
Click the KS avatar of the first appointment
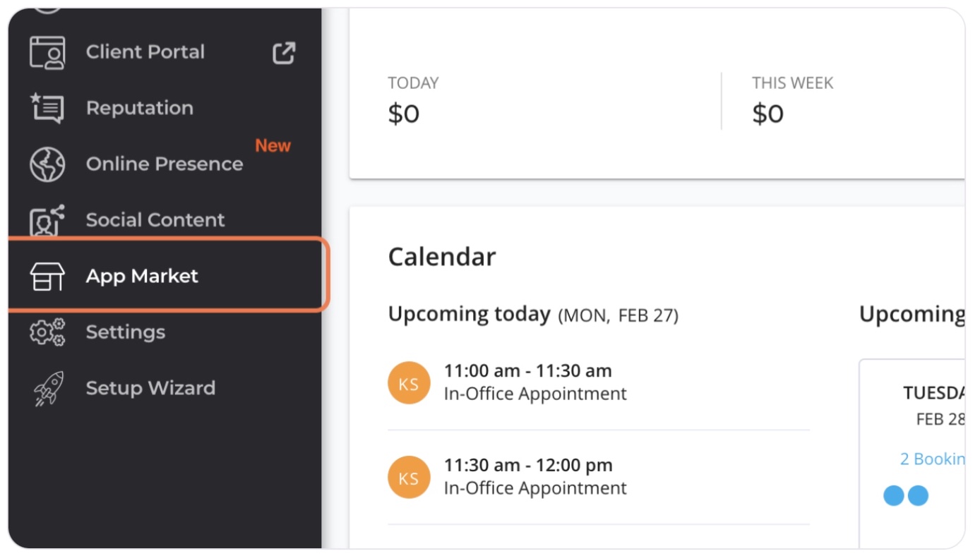point(409,383)
